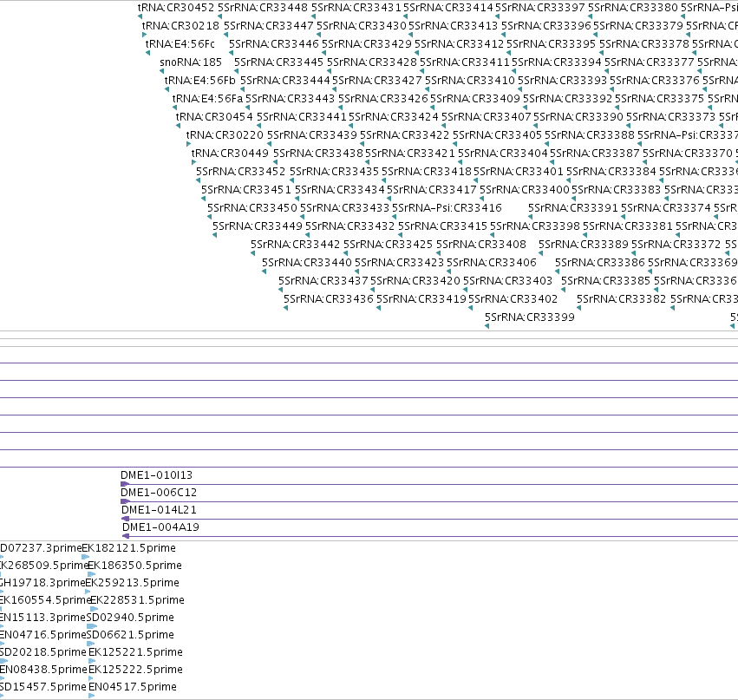This screenshot has height=700, width=738.
Task: Open the 5SrRNA:CR33450 feature
Action: click(252, 208)
